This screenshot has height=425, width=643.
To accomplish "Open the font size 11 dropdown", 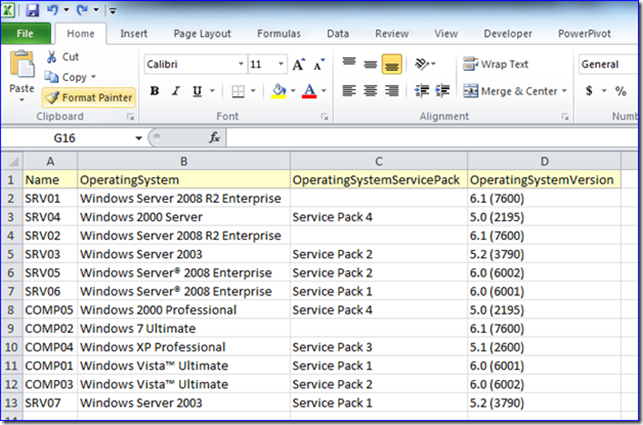I will click(x=281, y=64).
